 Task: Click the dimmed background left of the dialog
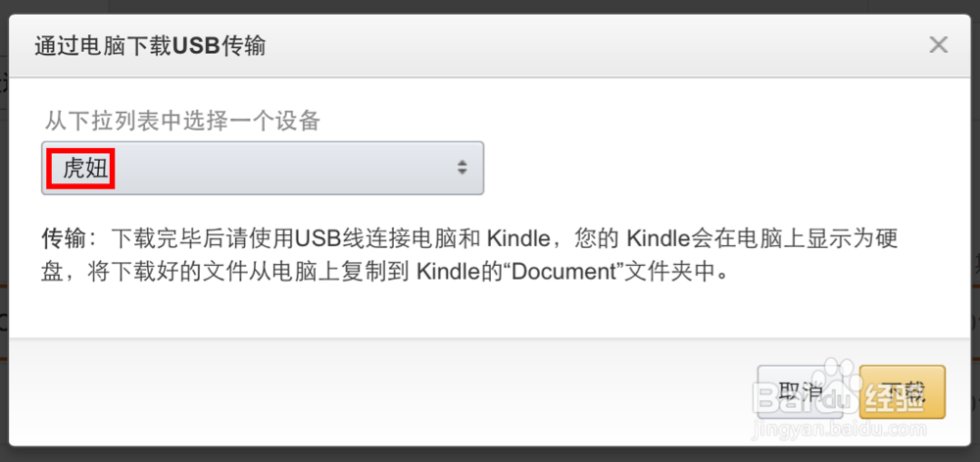pyautogui.click(x=4, y=245)
